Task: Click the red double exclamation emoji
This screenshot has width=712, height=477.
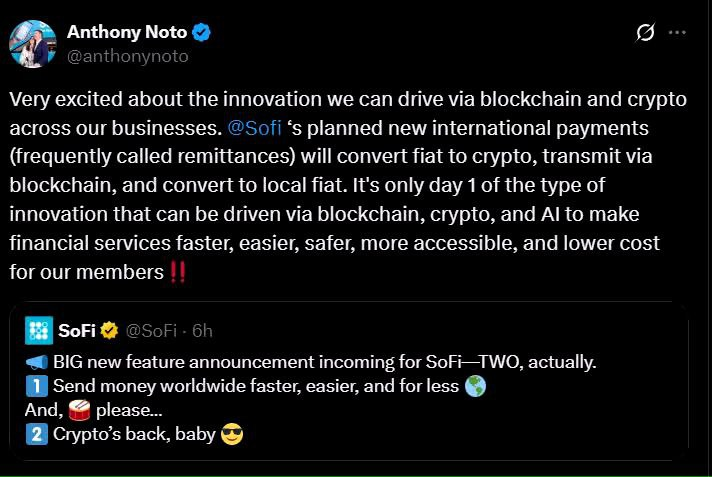Action: pyautogui.click(x=178, y=272)
